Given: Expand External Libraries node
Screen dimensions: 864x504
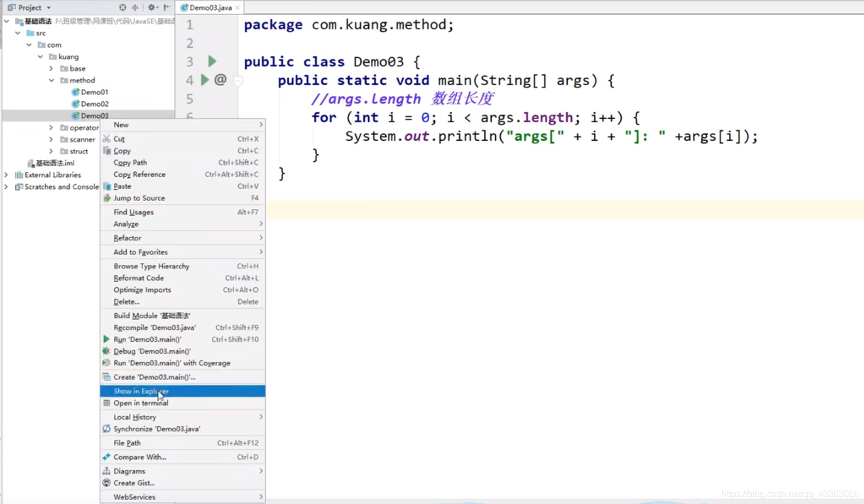Looking at the screenshot, I should click(x=6, y=175).
